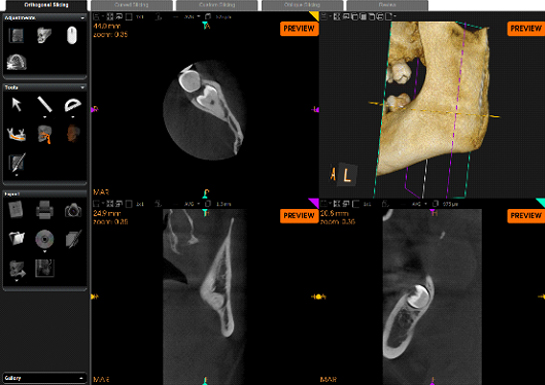The image size is (545, 385).
Task: Click the fit-to-view icon in axial toolbar
Action: tap(110, 16)
